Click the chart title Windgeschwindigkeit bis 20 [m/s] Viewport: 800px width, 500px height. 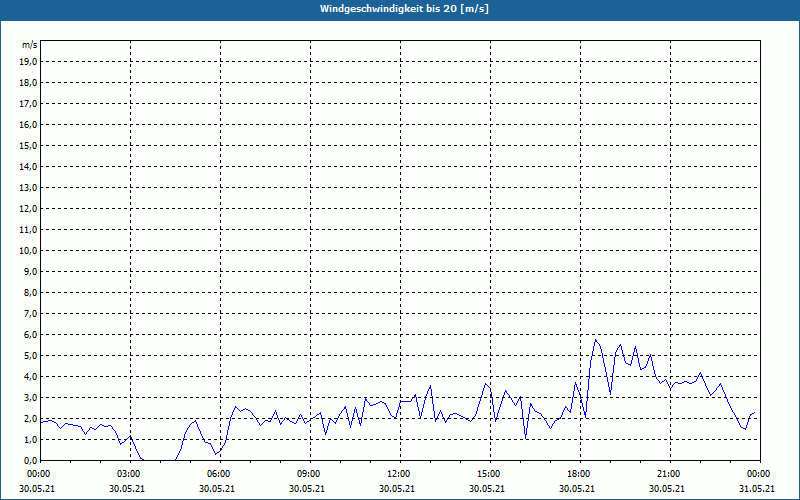coord(405,9)
